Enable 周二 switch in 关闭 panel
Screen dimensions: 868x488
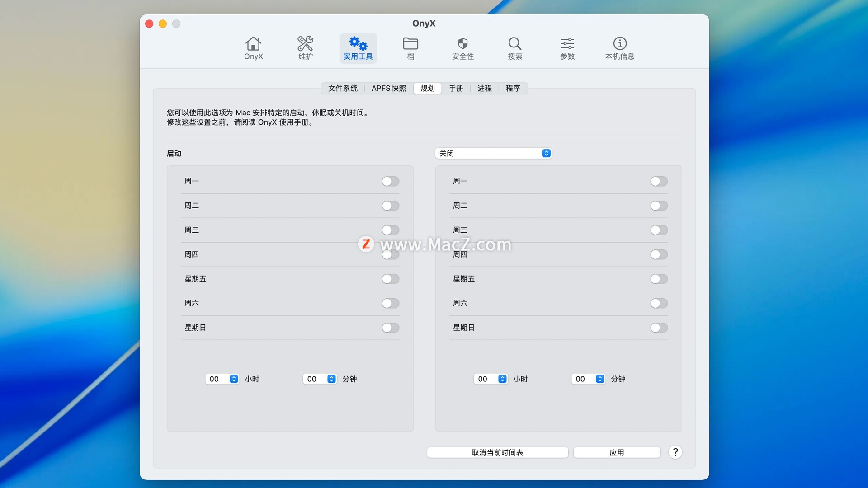click(x=659, y=206)
